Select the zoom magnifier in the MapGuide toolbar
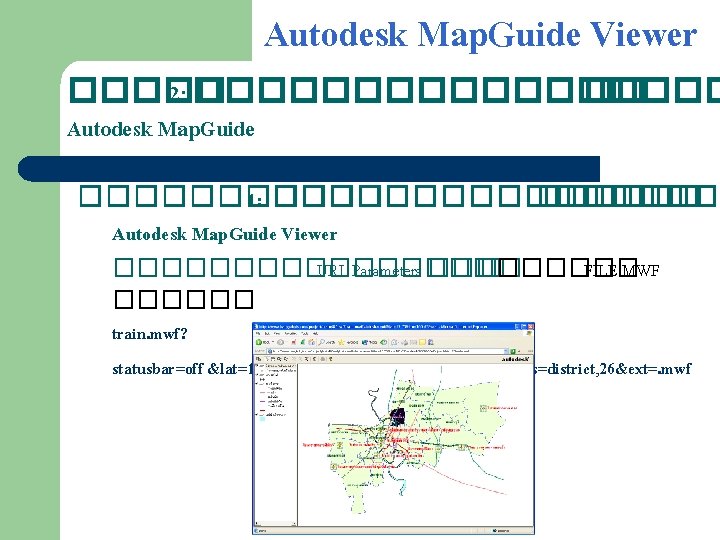 pyautogui.click(x=279, y=359)
